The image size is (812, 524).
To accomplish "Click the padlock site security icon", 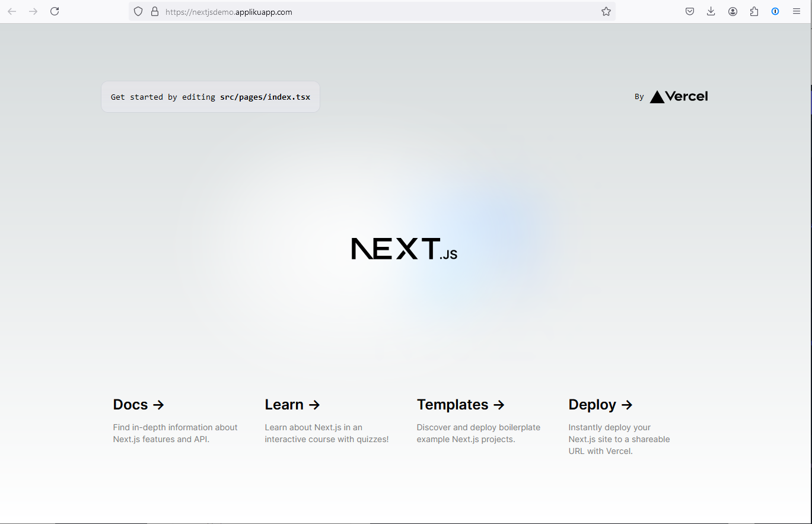I will pos(155,11).
